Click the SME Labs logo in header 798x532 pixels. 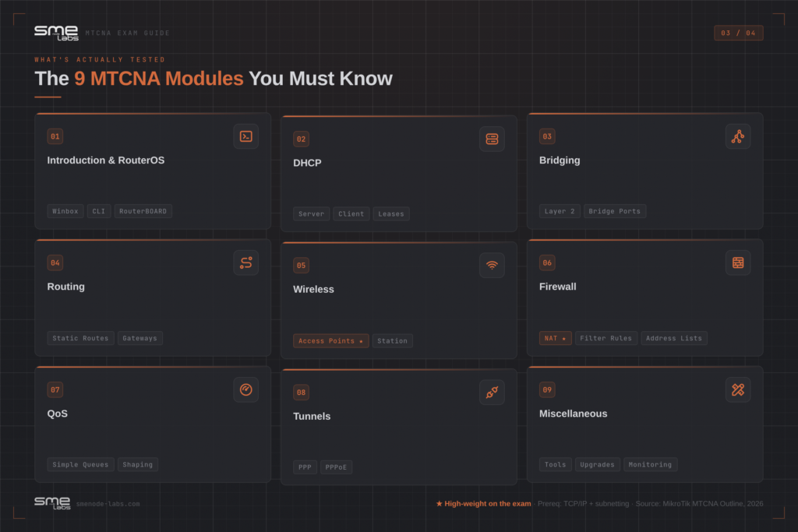click(x=56, y=33)
